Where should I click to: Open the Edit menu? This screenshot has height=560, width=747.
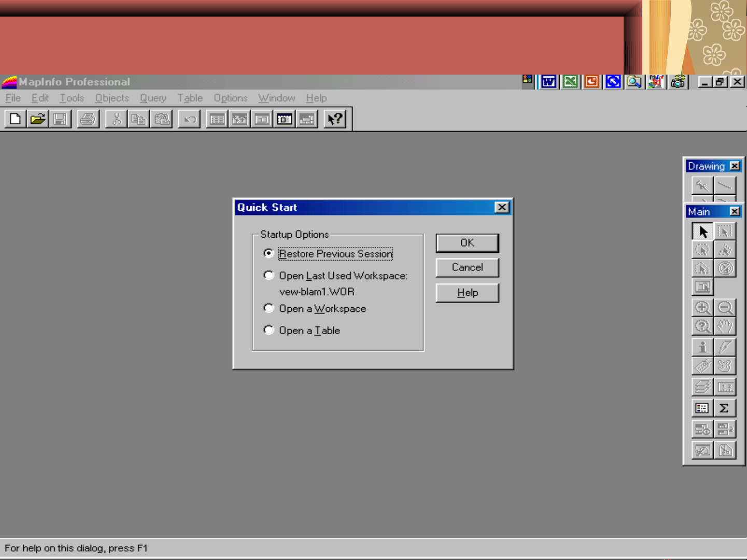click(x=40, y=98)
